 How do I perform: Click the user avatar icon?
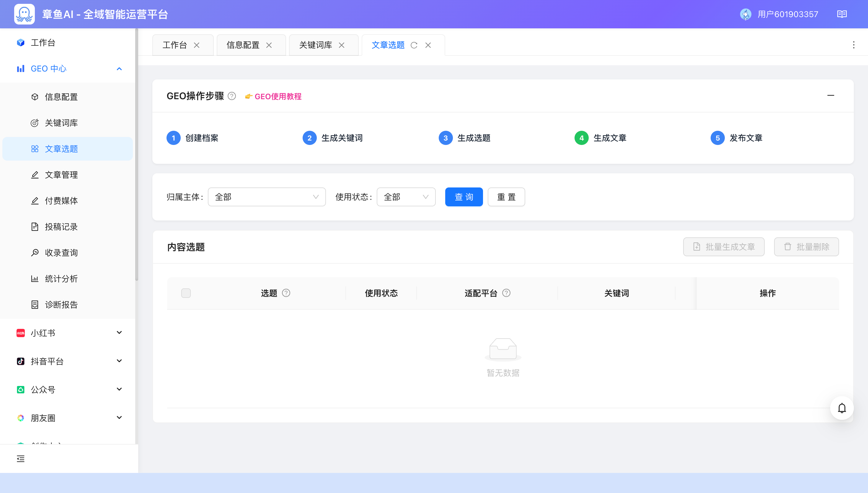745,14
